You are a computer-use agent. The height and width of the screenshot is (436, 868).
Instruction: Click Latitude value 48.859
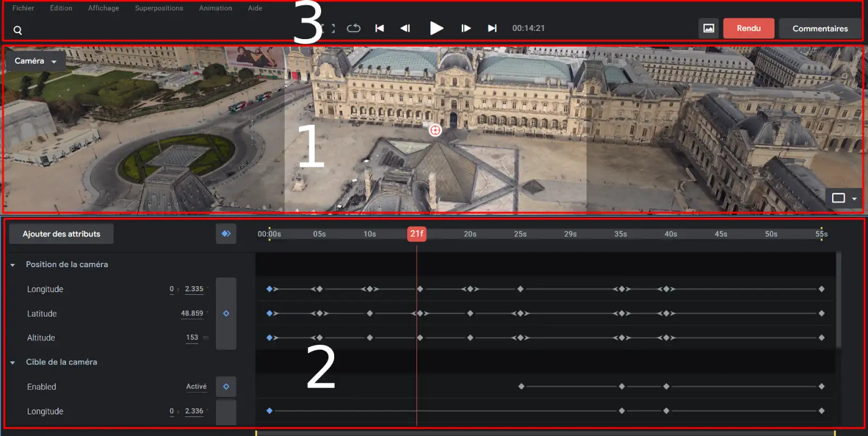point(192,313)
